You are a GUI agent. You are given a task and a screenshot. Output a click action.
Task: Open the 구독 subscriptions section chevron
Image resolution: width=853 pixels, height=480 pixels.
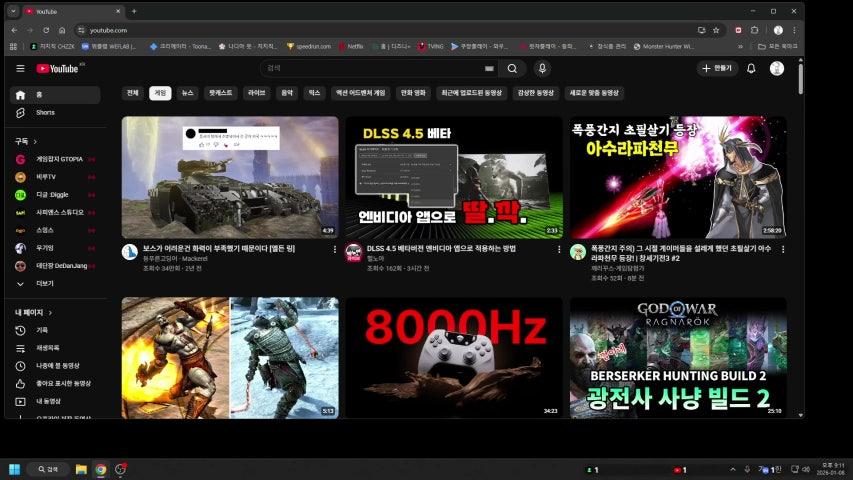point(35,141)
